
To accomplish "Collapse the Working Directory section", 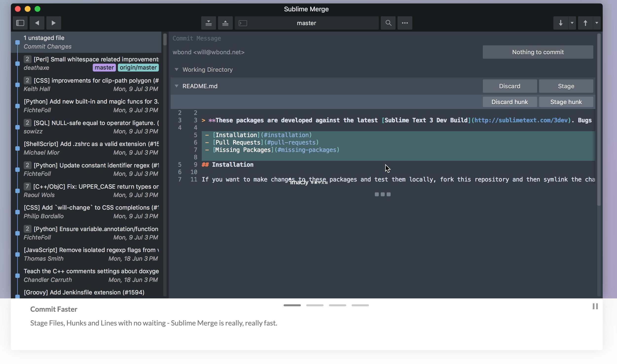I will tap(177, 70).
